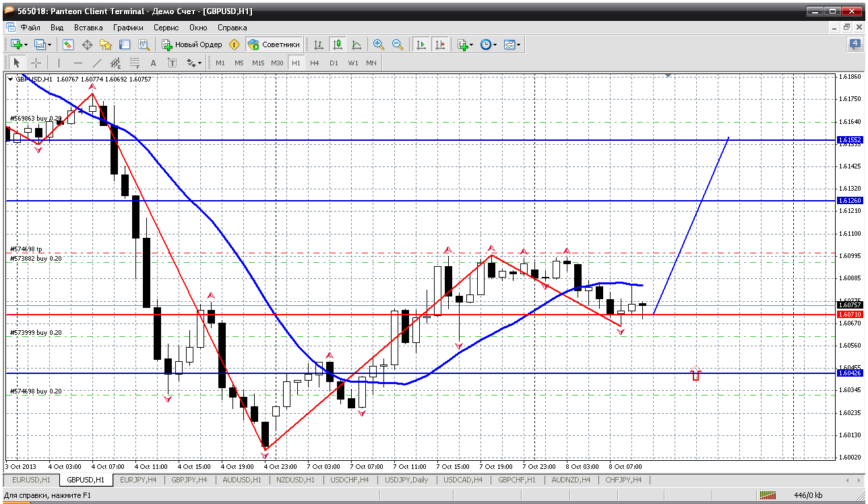Click the chart tabs scroll right arrow
868x504 pixels.
pyautogui.click(x=859, y=480)
